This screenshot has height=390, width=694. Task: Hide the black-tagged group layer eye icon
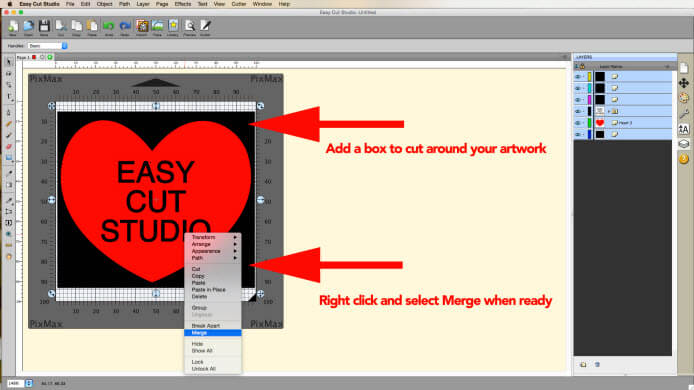(x=578, y=111)
